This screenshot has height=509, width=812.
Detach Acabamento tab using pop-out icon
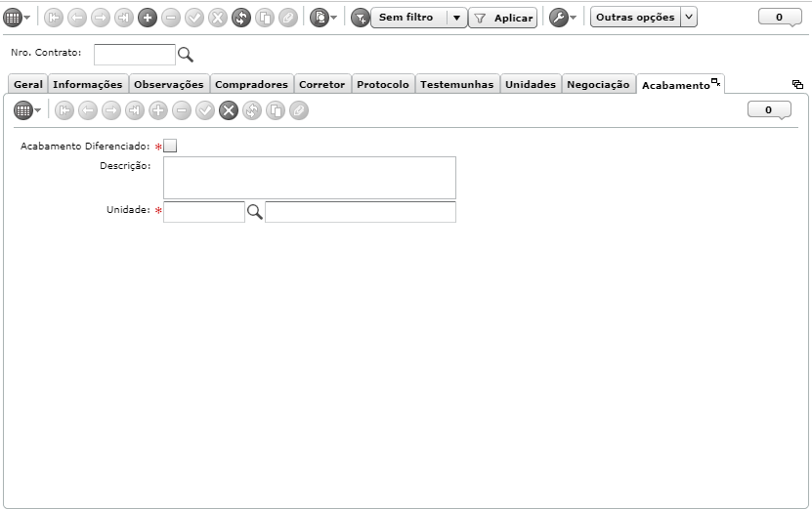715,82
